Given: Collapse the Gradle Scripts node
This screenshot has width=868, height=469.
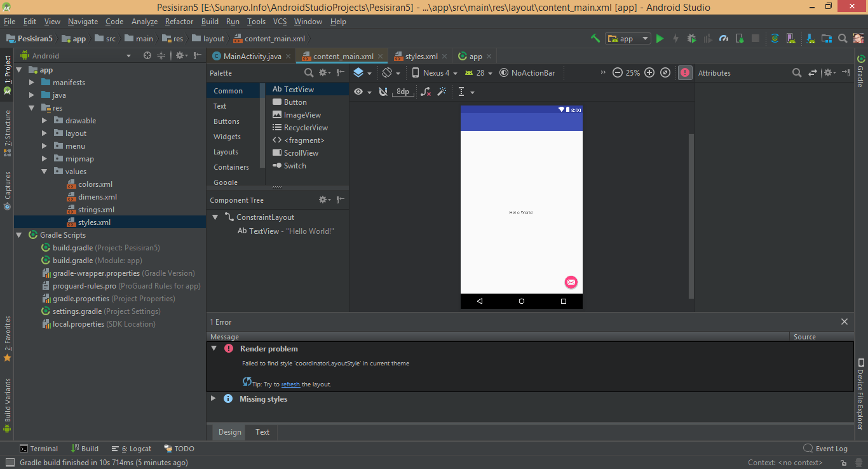Looking at the screenshot, I should (18, 235).
